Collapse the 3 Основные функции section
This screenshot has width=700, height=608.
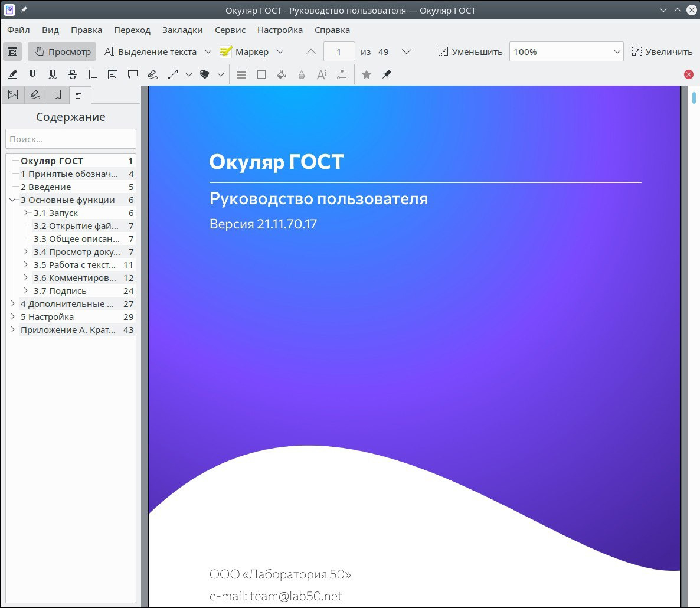click(x=13, y=200)
